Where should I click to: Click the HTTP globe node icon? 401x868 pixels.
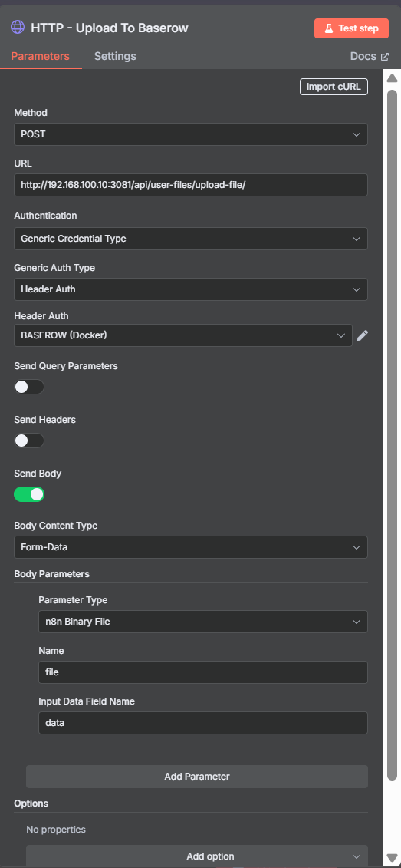pyautogui.click(x=18, y=28)
